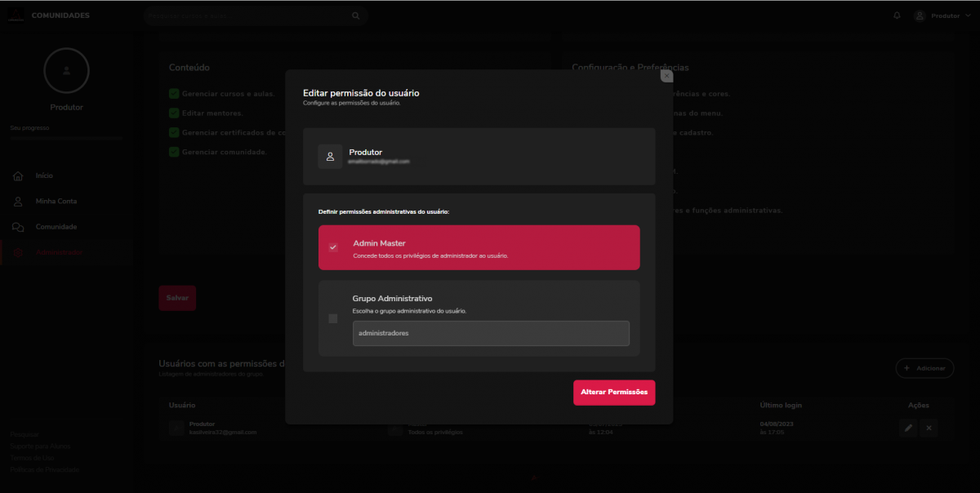Expand the Produtor account menu chevron
Viewport: 980px width, 493px height.
pos(968,16)
